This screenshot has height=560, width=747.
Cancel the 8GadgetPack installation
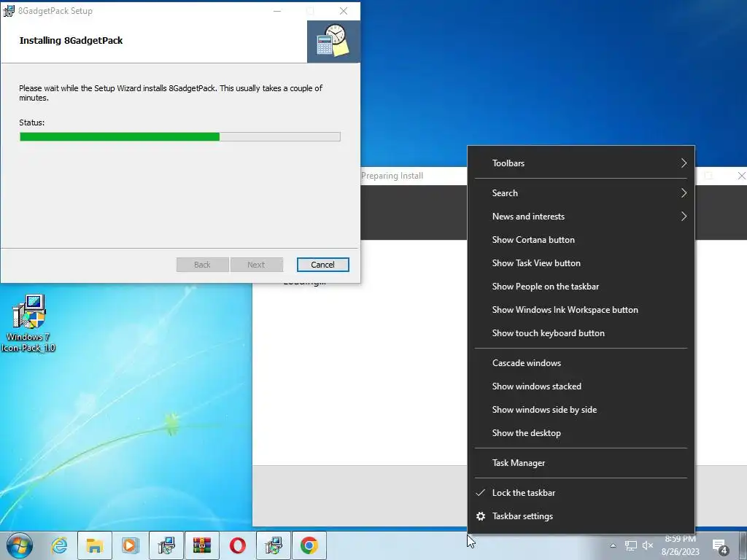click(x=322, y=265)
